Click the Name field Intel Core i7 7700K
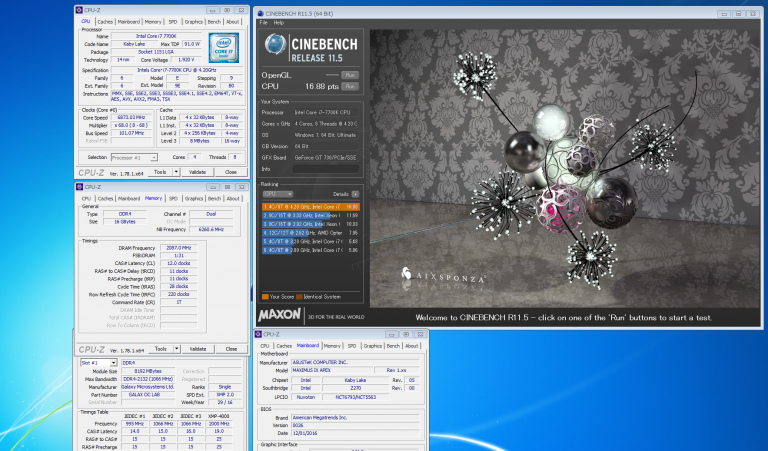The height and width of the screenshot is (451, 768). (x=156, y=36)
